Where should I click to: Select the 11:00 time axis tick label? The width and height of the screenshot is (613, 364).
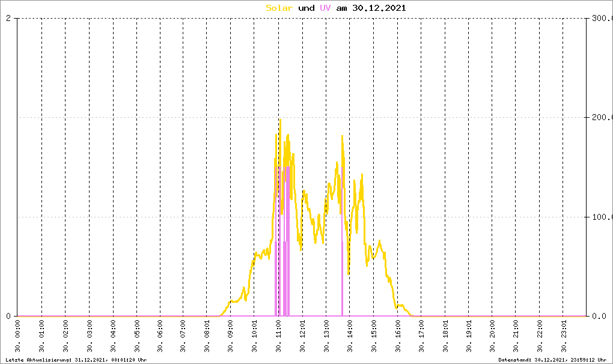coord(278,337)
